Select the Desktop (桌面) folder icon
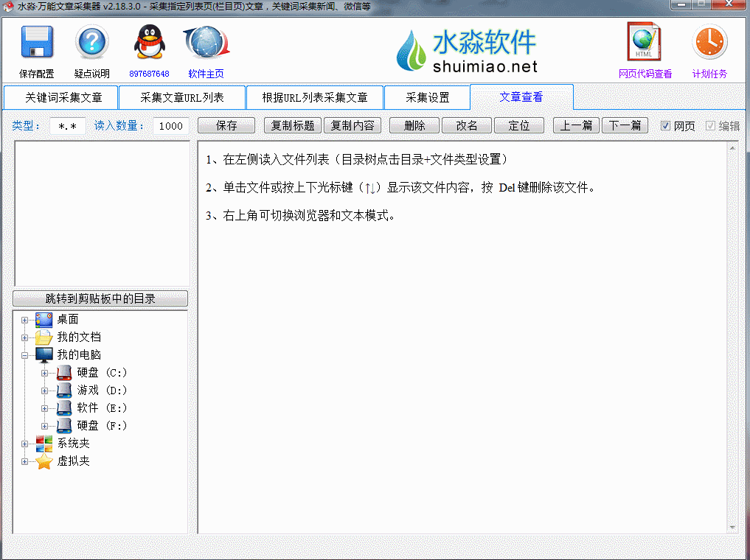This screenshot has height=560, width=750. click(x=44, y=319)
